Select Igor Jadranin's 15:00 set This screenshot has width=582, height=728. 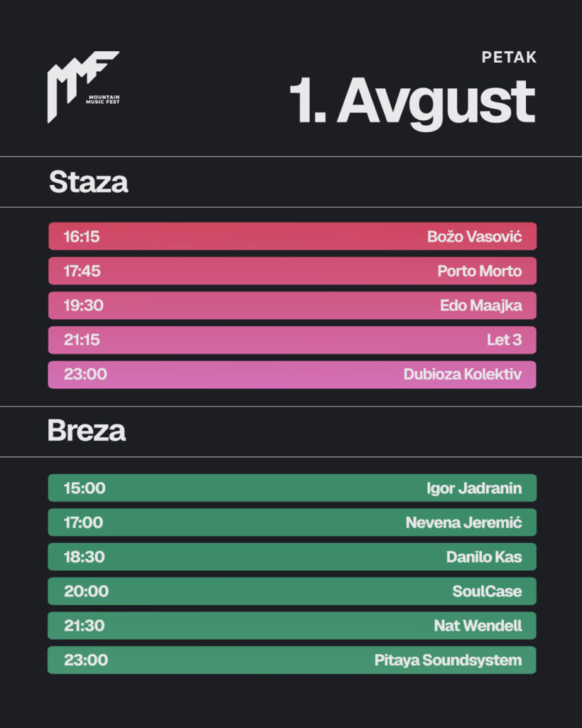(291, 488)
